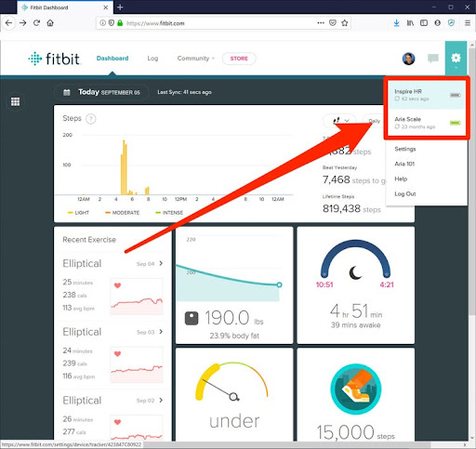
Task: Click the green padlock site security icon
Action: coord(120,23)
